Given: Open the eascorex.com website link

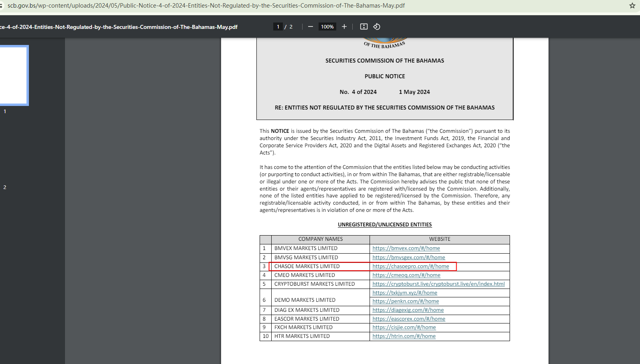Looking at the screenshot, I should click(408, 319).
